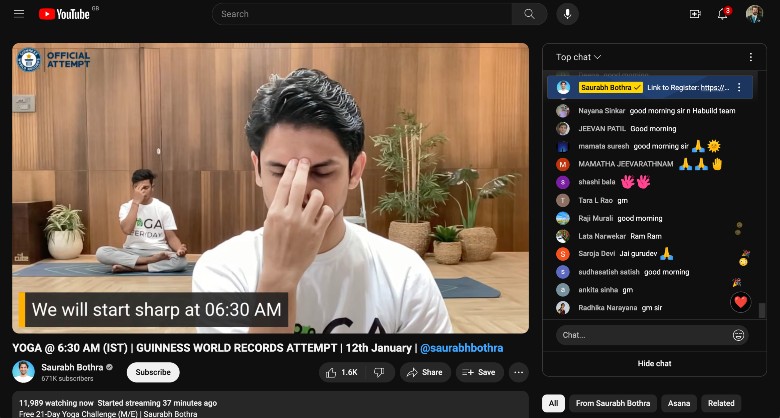
Task: Subscribe to Saurabh Bothra channel
Action: (x=153, y=372)
